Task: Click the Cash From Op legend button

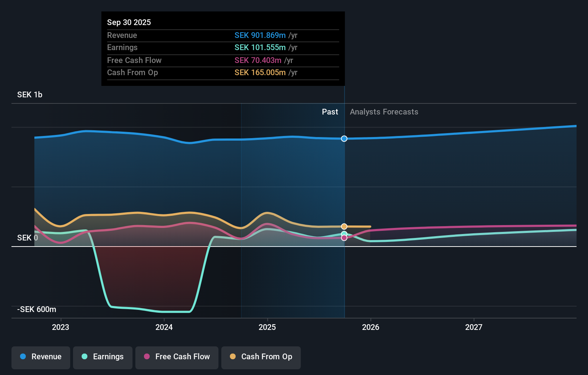Action: tap(261, 357)
